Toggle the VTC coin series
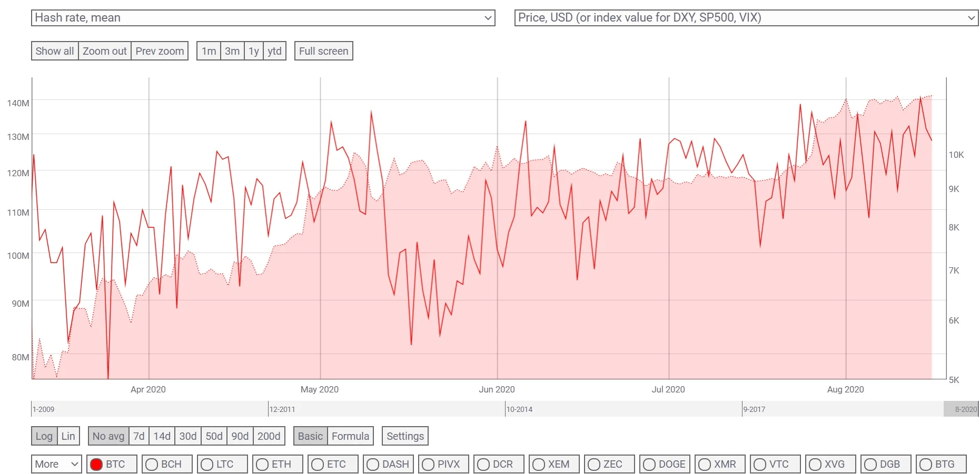980x474 pixels. coord(776,464)
